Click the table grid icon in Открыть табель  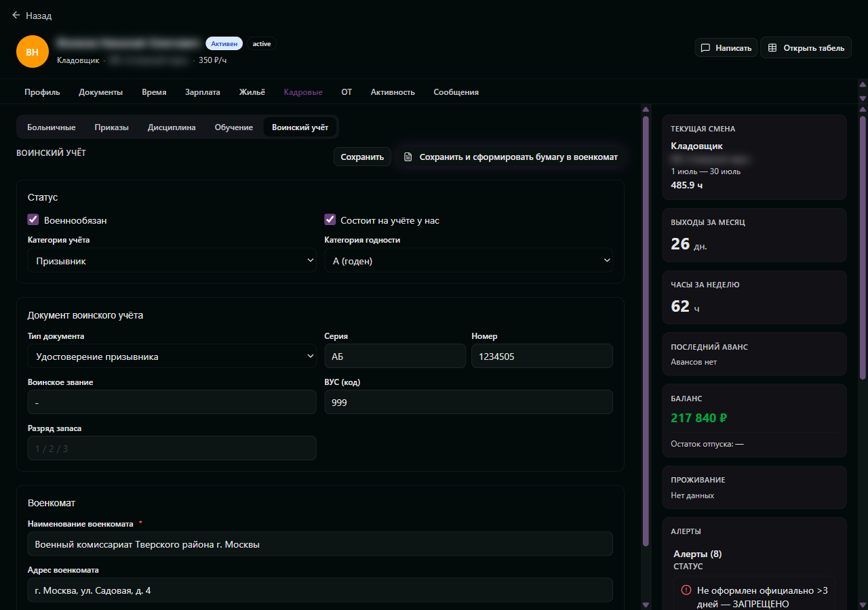(772, 48)
